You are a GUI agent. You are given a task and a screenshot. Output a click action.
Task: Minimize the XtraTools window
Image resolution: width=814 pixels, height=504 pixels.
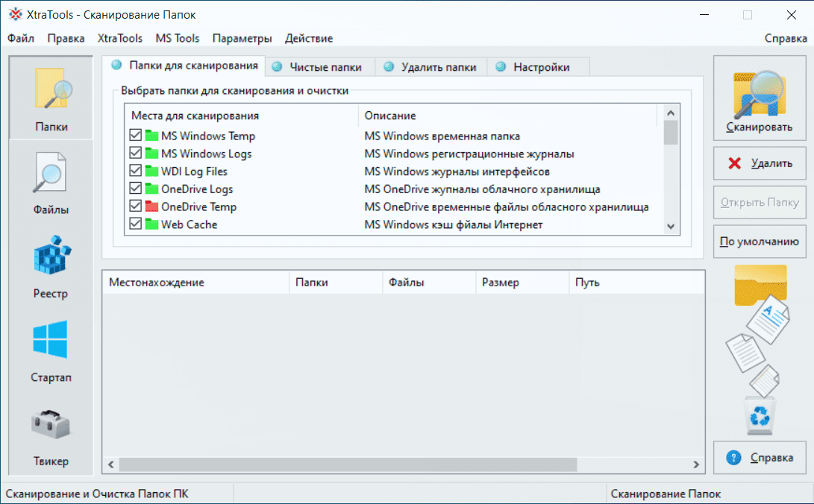704,14
